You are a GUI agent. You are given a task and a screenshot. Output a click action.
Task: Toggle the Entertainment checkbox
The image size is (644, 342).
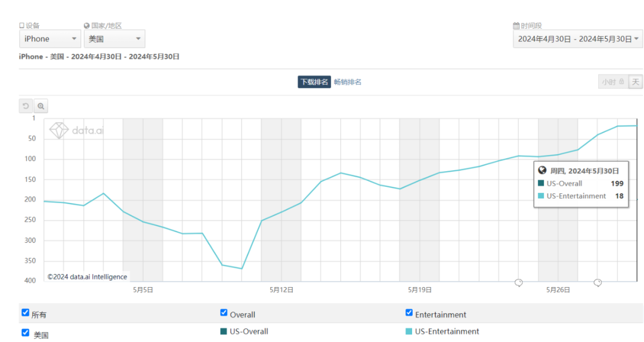[409, 313]
